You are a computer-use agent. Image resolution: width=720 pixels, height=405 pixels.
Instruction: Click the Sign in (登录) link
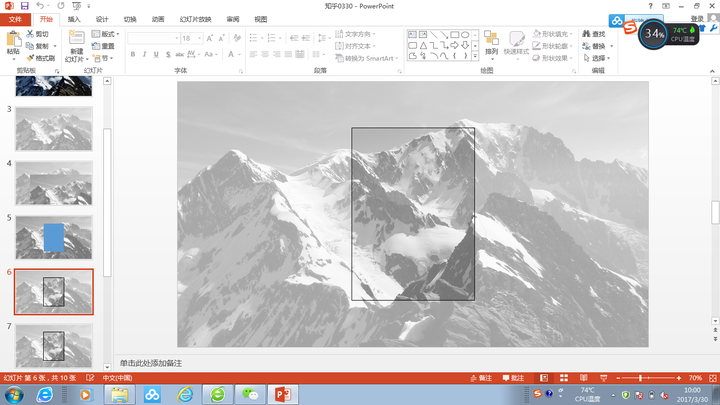[697, 18]
